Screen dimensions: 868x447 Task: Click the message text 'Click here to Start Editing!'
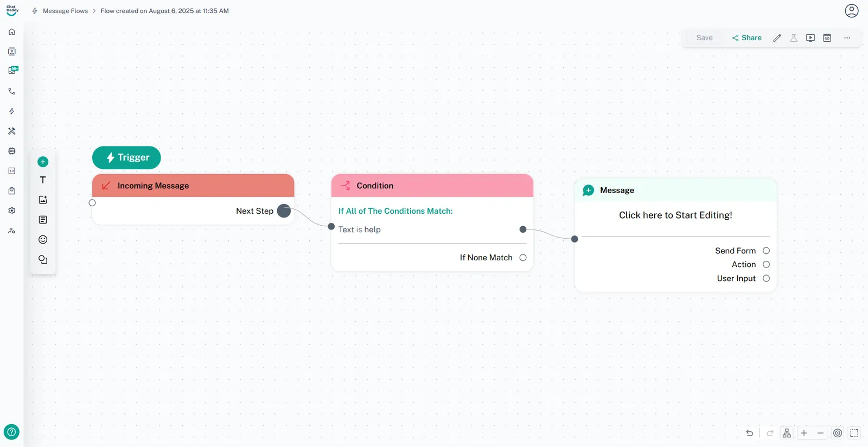tap(675, 215)
